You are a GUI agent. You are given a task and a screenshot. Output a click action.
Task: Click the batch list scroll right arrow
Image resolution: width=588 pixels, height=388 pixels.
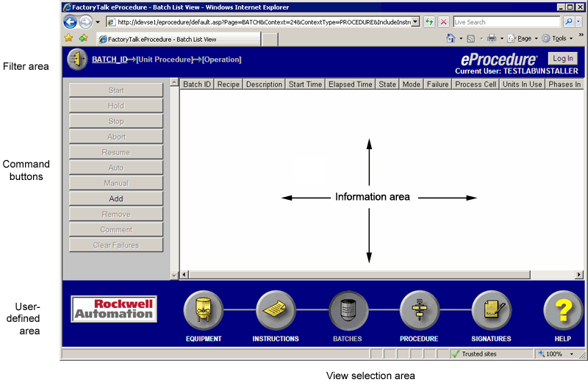point(579,275)
